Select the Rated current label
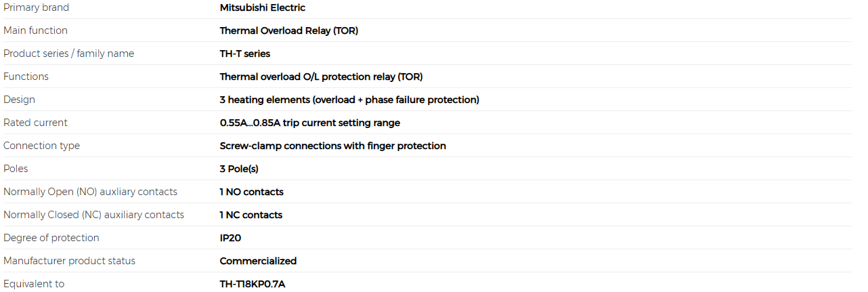 tap(35, 123)
